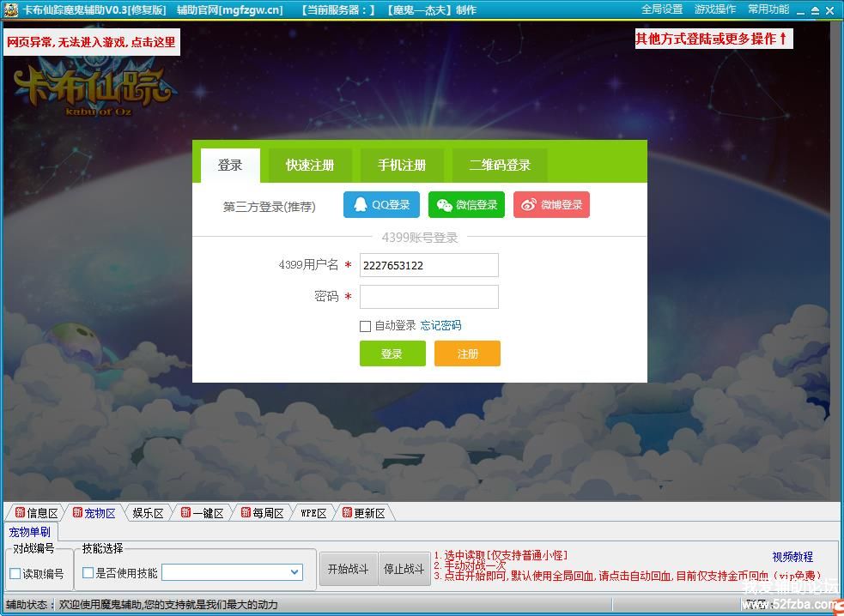The width and height of the screenshot is (844, 616).
Task: Switch to the 快速注册 tab
Action: [310, 166]
